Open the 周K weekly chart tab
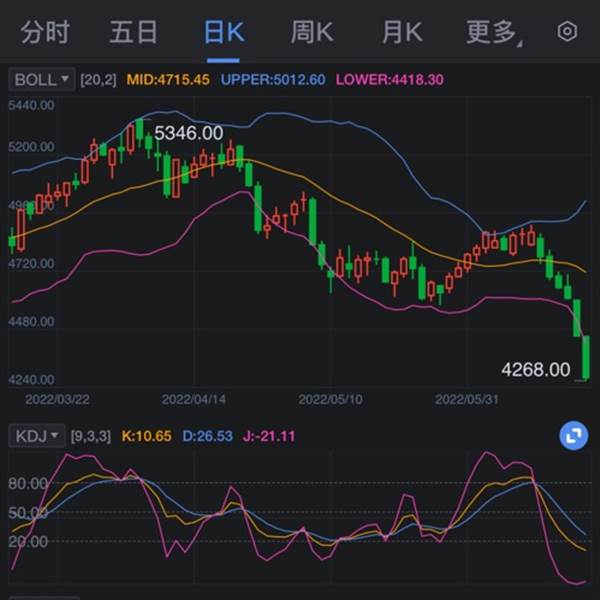This screenshot has width=600, height=600. click(312, 32)
